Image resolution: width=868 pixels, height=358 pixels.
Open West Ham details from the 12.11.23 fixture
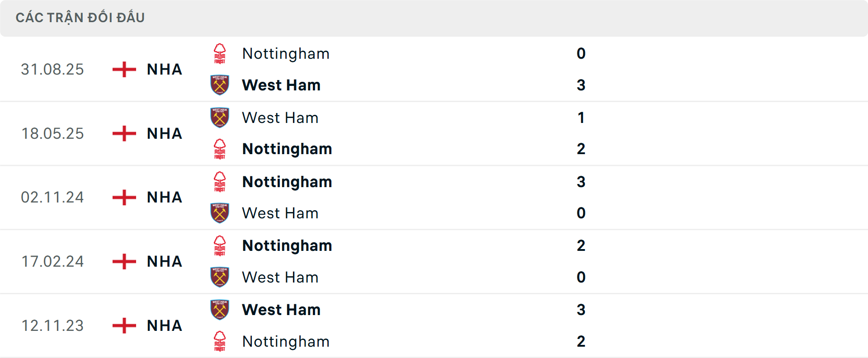click(x=281, y=310)
